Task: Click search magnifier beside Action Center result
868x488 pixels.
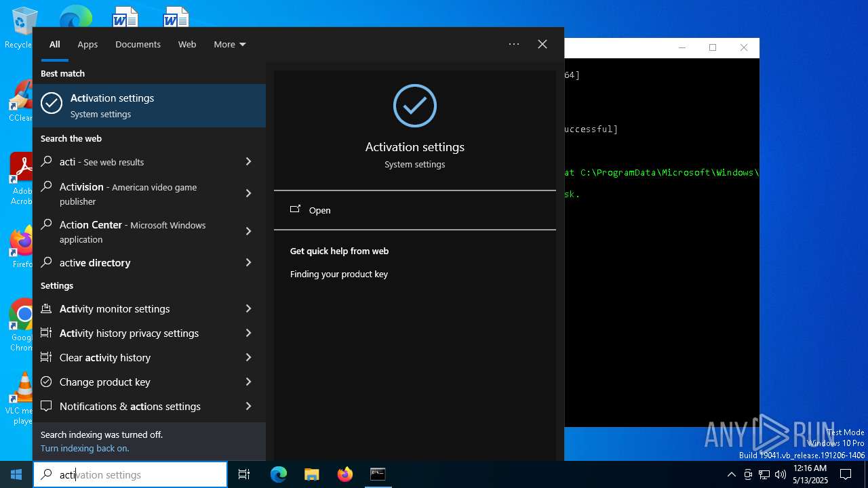Action: [x=46, y=224]
